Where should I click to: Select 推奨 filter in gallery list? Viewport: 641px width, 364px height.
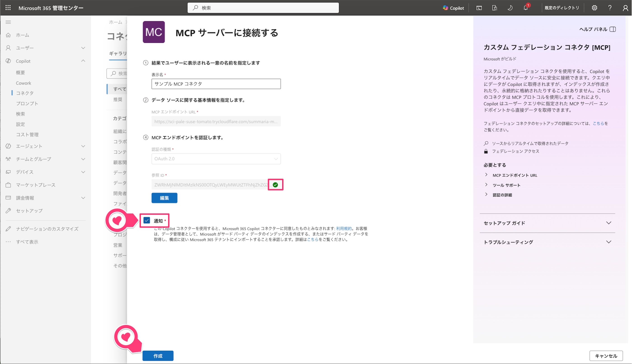pos(118,100)
